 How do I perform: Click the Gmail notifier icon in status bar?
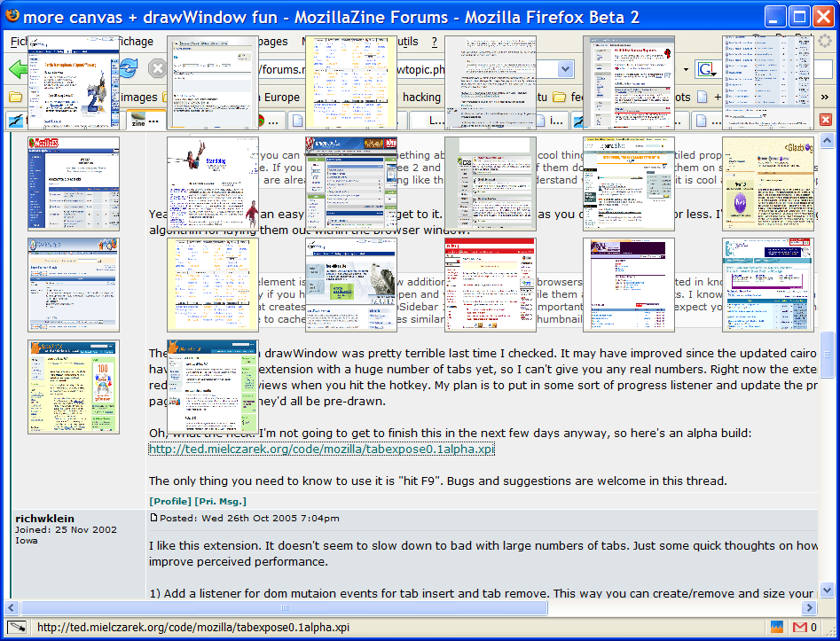pyautogui.click(x=800, y=627)
